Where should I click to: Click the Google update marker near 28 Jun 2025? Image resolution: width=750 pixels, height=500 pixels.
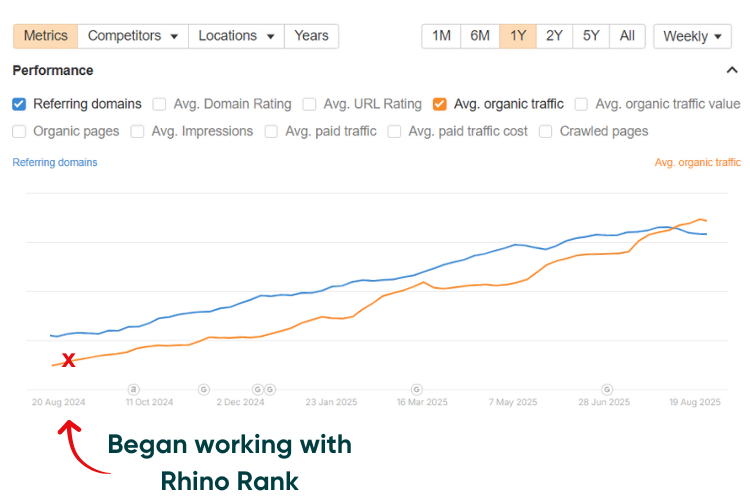pyautogui.click(x=606, y=389)
